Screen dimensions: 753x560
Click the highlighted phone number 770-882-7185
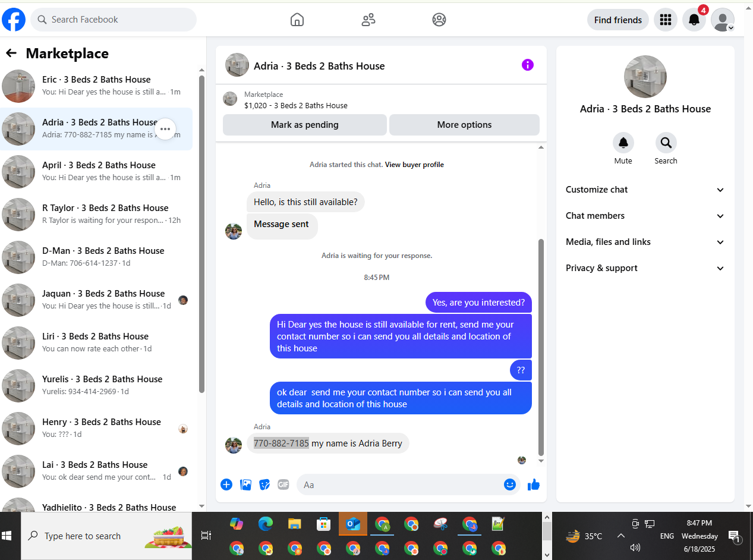[281, 443]
